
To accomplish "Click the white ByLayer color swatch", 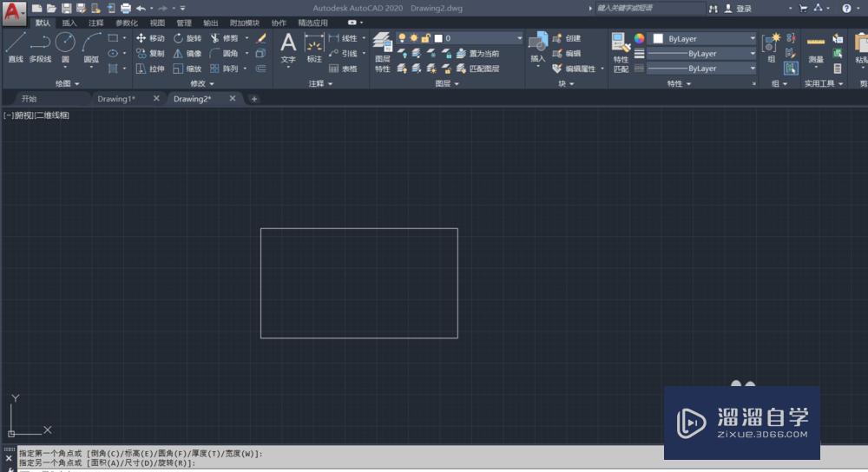I will [x=658, y=38].
